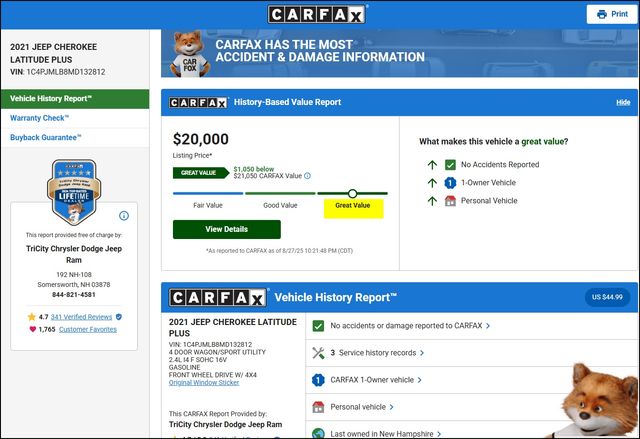The width and height of the screenshot is (640, 439).
Task: Open the info icon in the dealer card
Action: [124, 215]
